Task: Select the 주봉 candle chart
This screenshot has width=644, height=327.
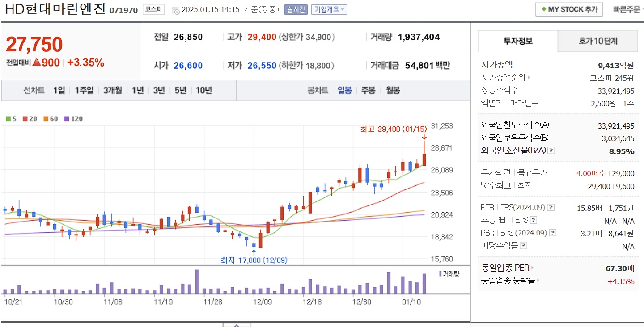Action: click(x=369, y=90)
